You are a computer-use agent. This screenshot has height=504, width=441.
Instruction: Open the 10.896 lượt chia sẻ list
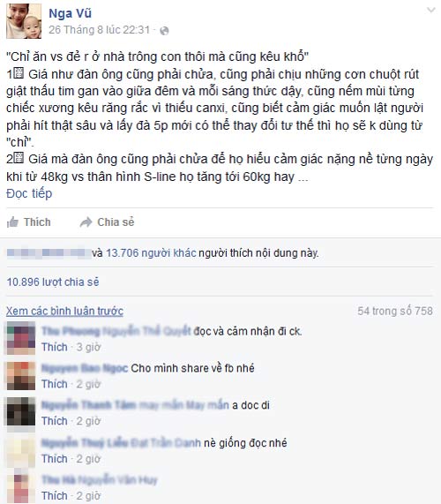pos(53,282)
